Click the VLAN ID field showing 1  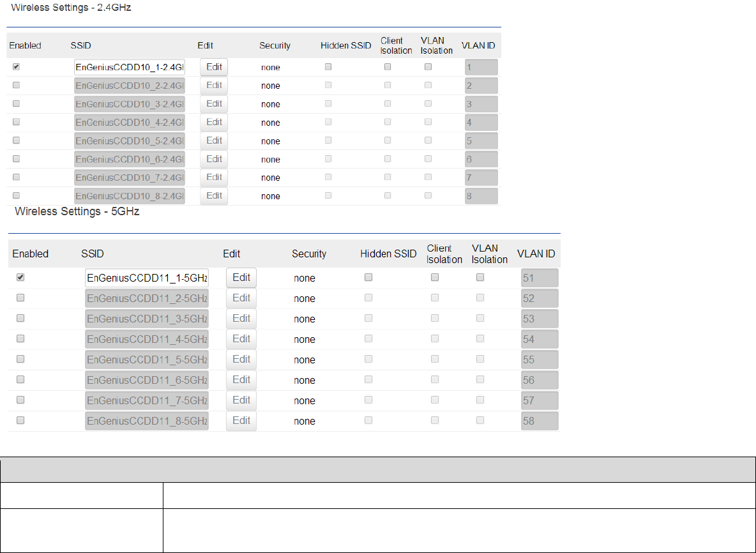coord(481,68)
